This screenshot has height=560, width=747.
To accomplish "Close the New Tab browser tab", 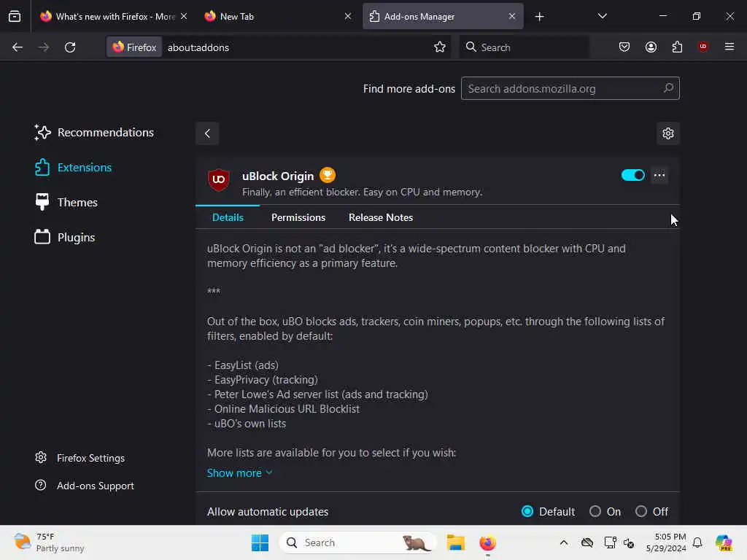I will point(348,16).
